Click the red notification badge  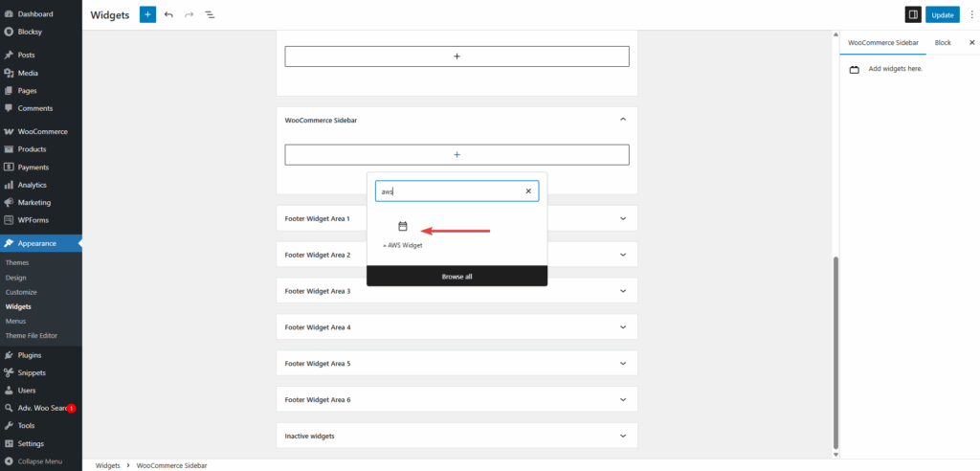(x=71, y=408)
